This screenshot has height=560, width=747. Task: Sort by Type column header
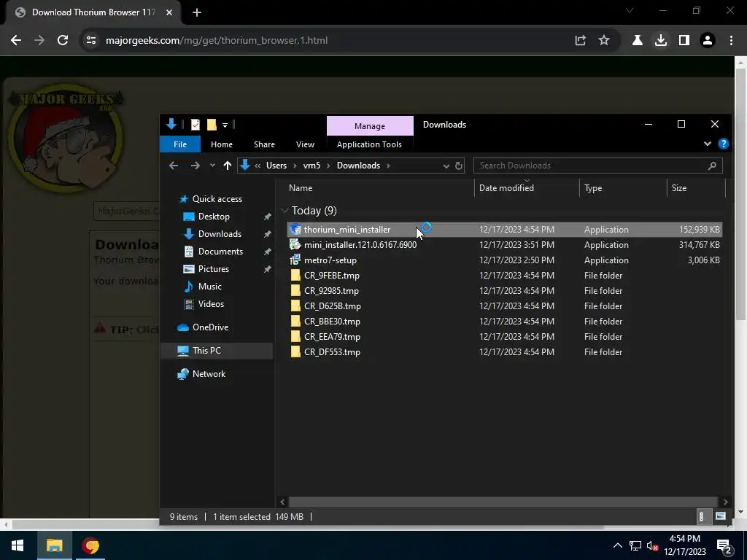click(x=623, y=188)
